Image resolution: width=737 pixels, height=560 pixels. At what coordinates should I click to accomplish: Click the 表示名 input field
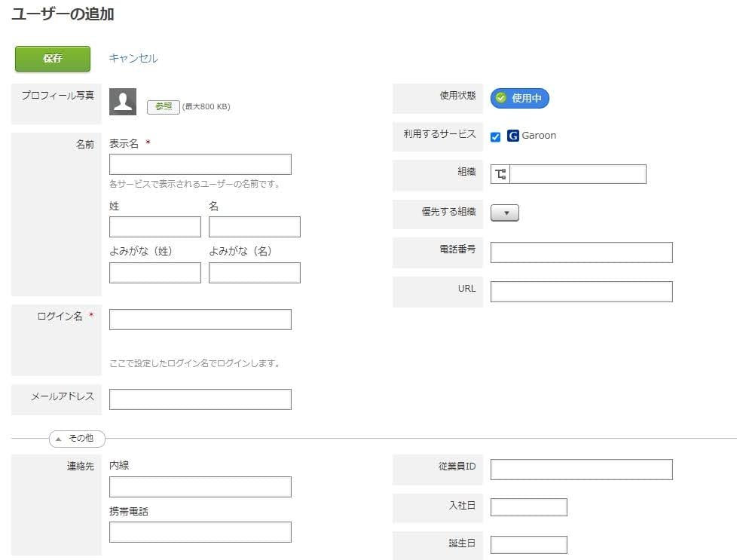pos(200,164)
